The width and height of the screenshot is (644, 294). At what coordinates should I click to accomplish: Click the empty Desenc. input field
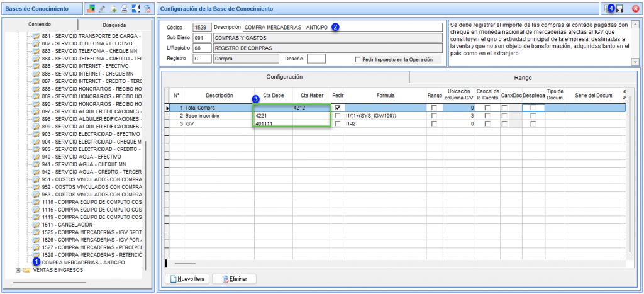point(316,59)
